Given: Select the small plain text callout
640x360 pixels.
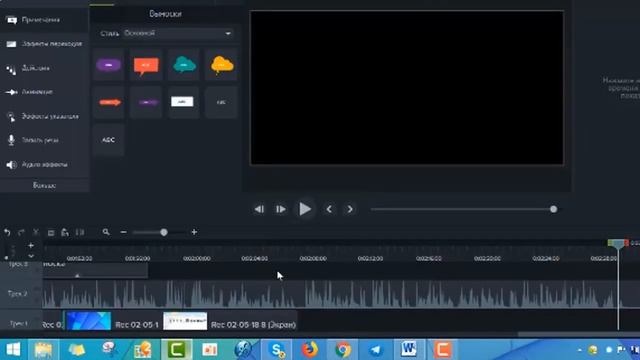Looking at the screenshot, I should (x=221, y=102).
